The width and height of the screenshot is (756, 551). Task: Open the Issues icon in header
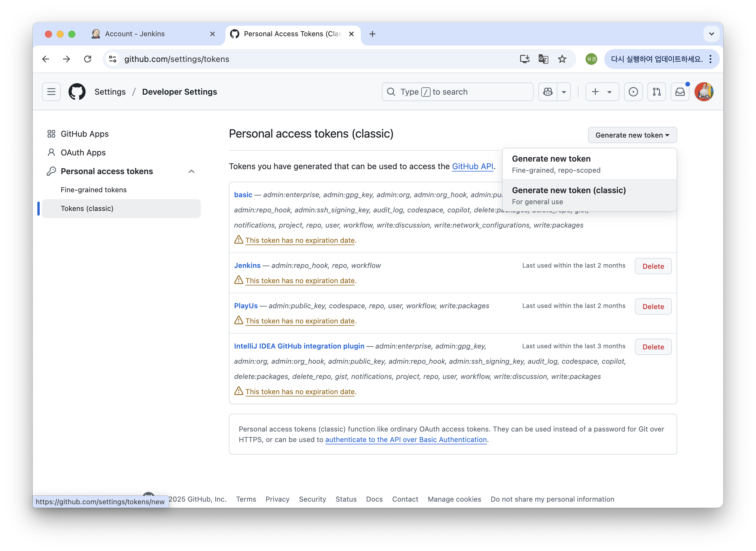click(633, 92)
